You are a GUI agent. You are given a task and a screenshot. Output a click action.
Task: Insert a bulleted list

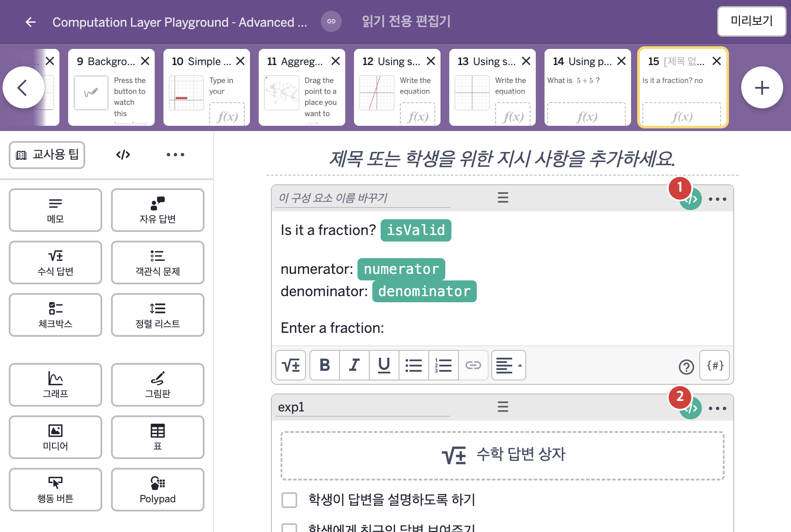point(414,365)
